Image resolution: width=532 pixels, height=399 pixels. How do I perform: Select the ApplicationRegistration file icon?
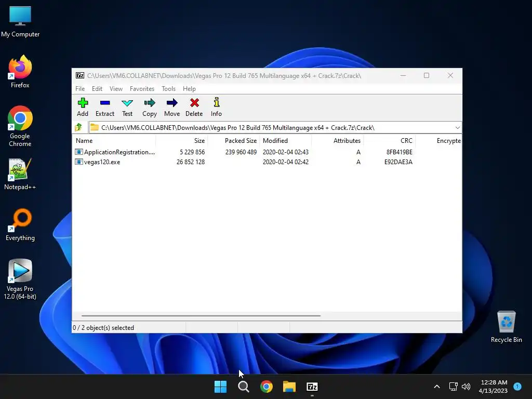coord(79,152)
